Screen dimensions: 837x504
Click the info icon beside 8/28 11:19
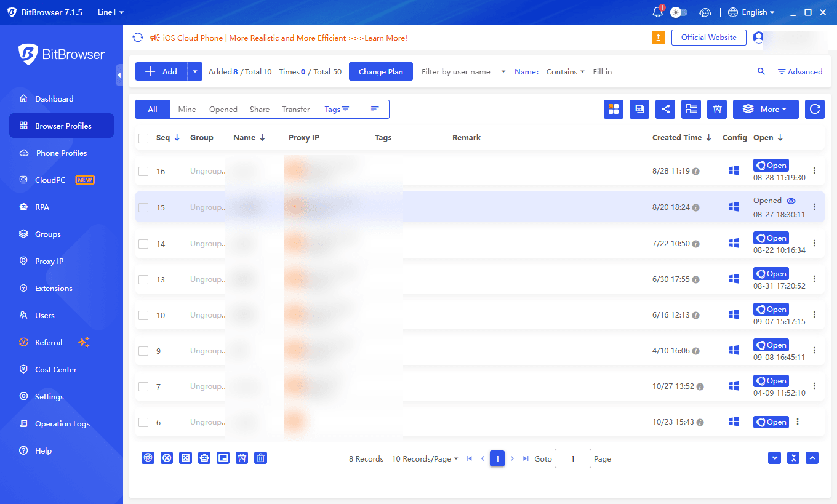coord(696,172)
